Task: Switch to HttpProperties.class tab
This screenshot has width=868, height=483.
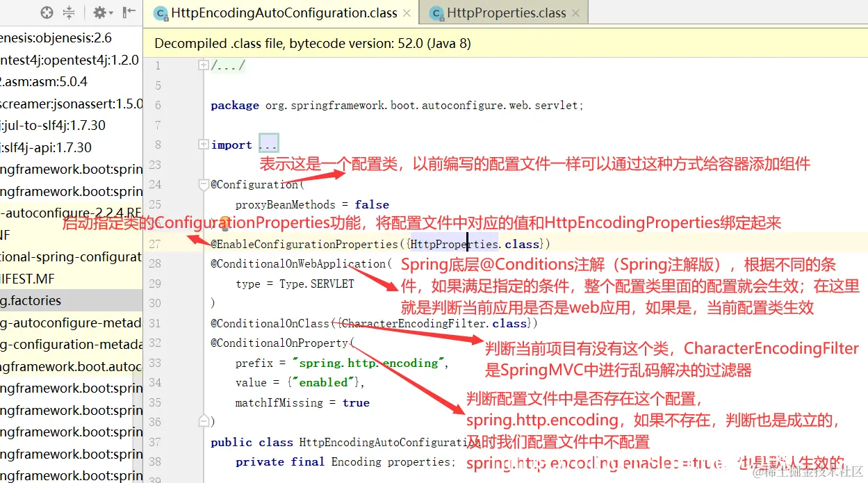Action: (x=506, y=13)
